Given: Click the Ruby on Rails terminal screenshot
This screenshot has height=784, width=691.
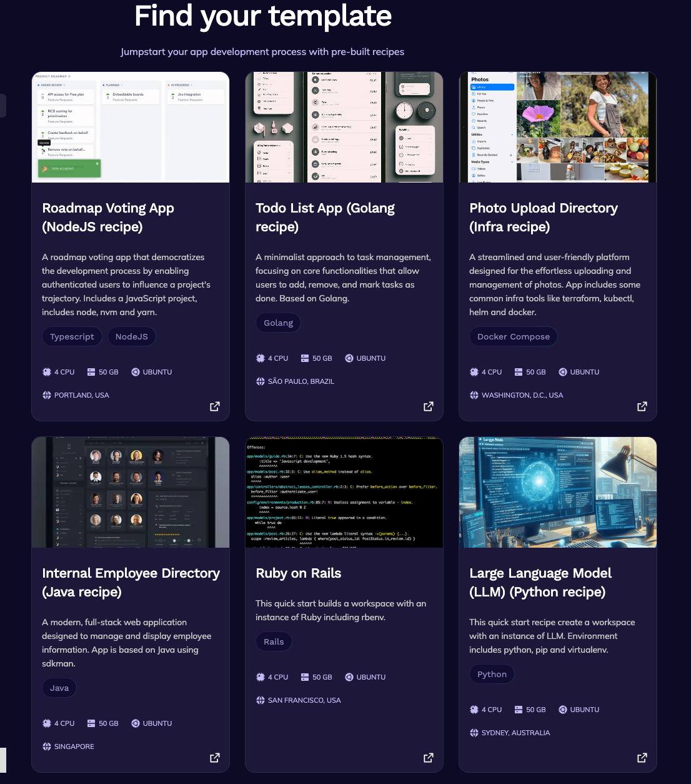Looking at the screenshot, I should pos(344,492).
